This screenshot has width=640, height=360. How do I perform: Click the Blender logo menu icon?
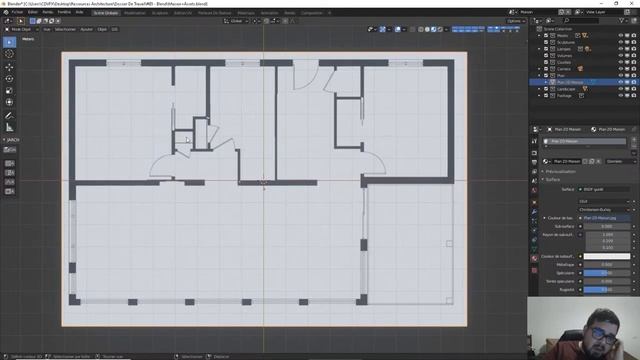6,12
